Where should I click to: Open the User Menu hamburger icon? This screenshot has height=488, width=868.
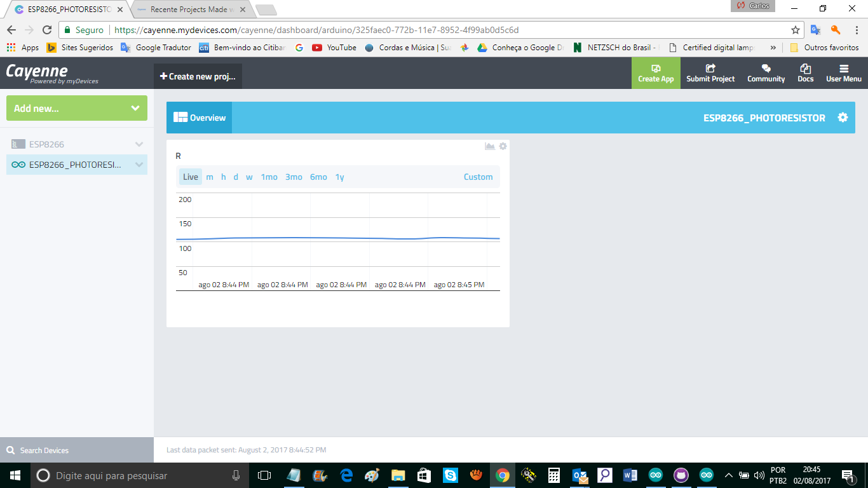(x=844, y=69)
